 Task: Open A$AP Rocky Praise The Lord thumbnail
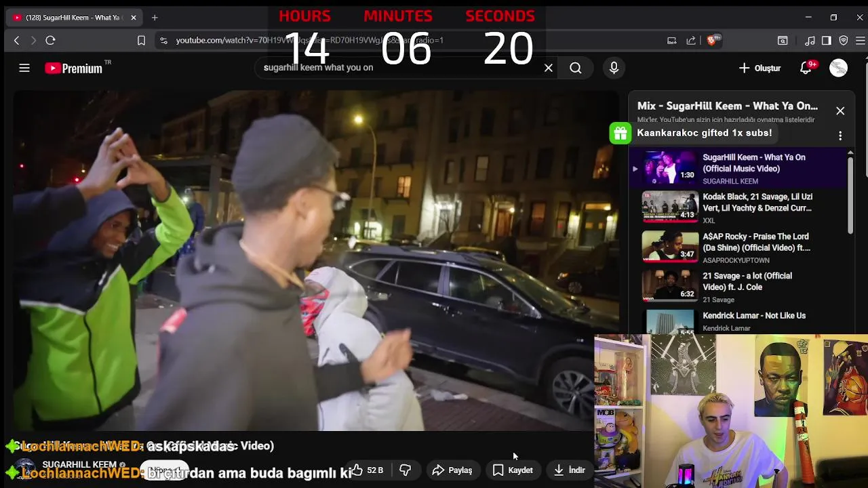click(670, 247)
